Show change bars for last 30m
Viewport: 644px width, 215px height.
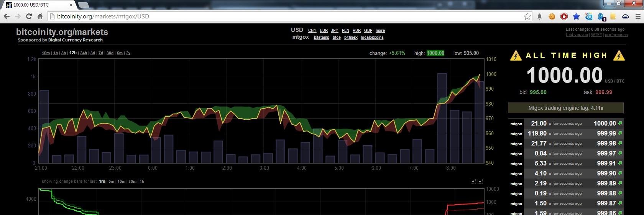132,181
